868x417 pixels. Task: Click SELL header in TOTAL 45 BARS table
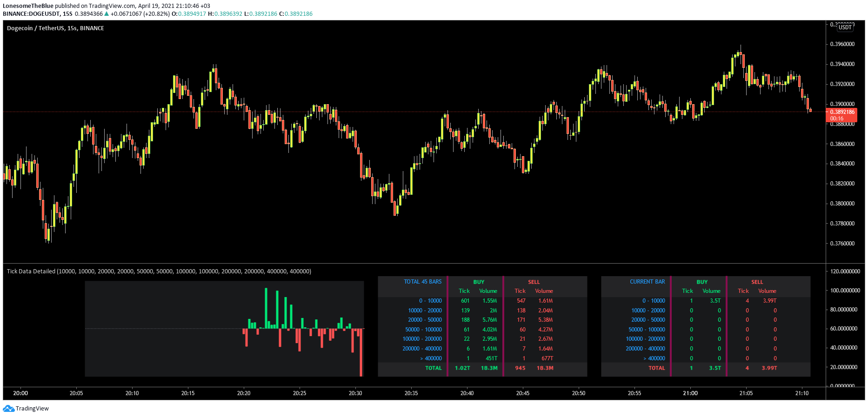click(534, 282)
